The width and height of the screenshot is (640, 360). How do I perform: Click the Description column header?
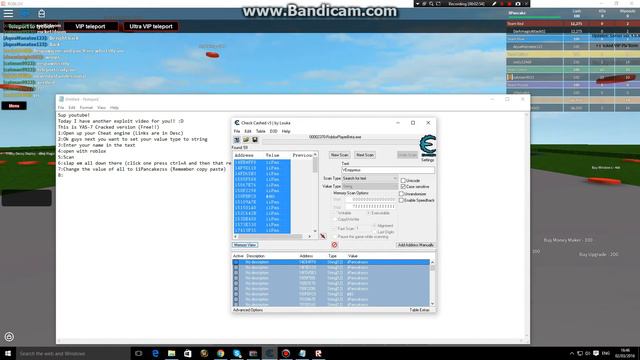[256, 256]
